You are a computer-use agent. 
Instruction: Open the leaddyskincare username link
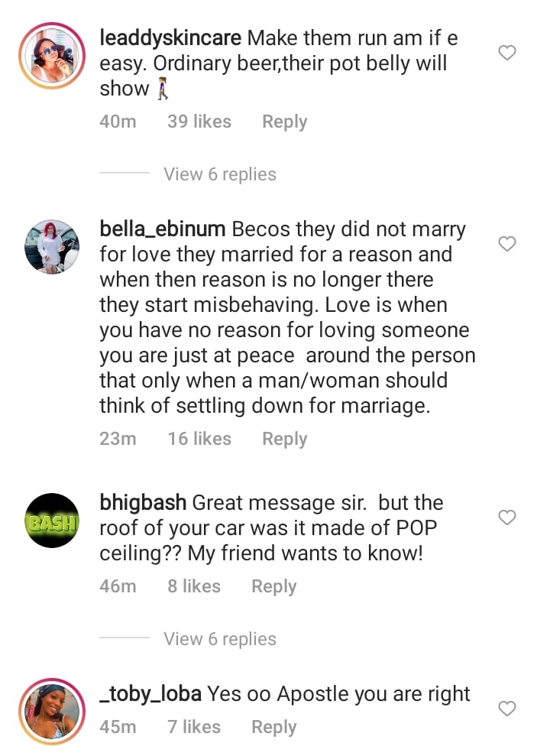pos(171,37)
